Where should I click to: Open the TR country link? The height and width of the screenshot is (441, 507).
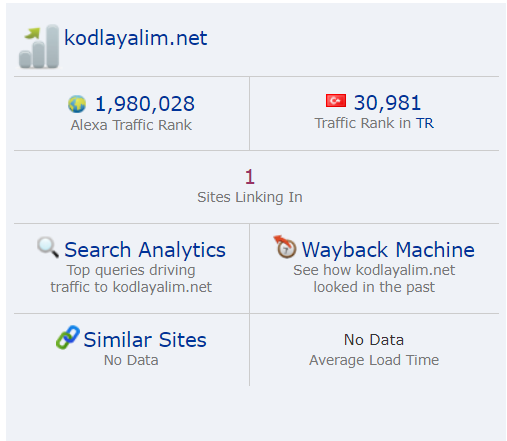[x=425, y=123]
